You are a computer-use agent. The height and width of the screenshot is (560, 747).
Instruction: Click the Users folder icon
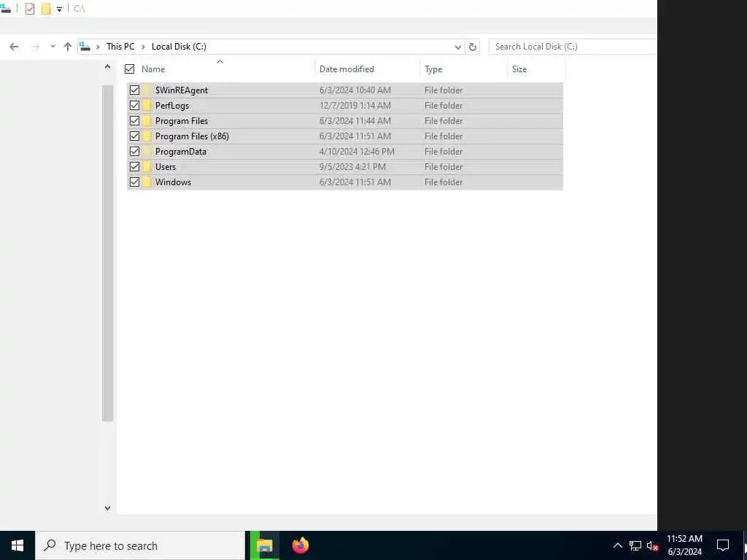tap(147, 167)
